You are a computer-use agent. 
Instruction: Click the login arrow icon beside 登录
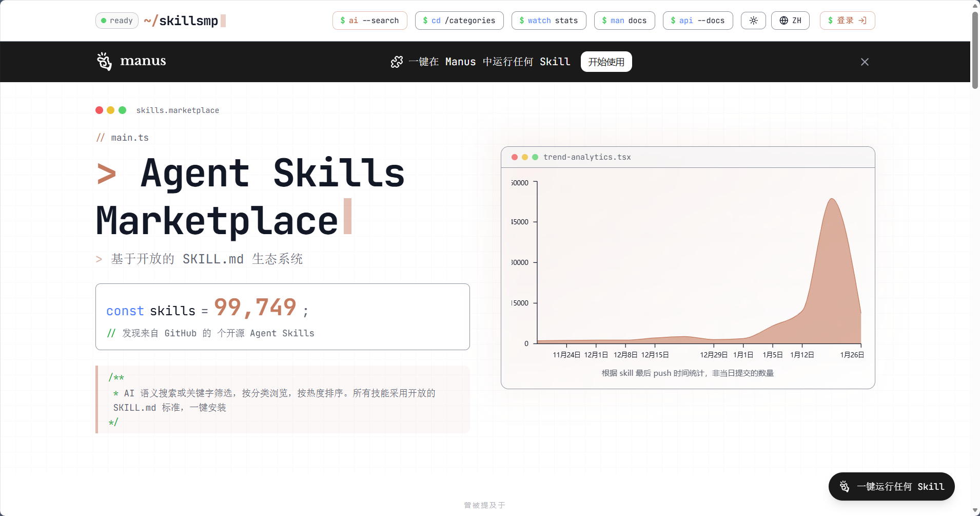pyautogui.click(x=863, y=21)
